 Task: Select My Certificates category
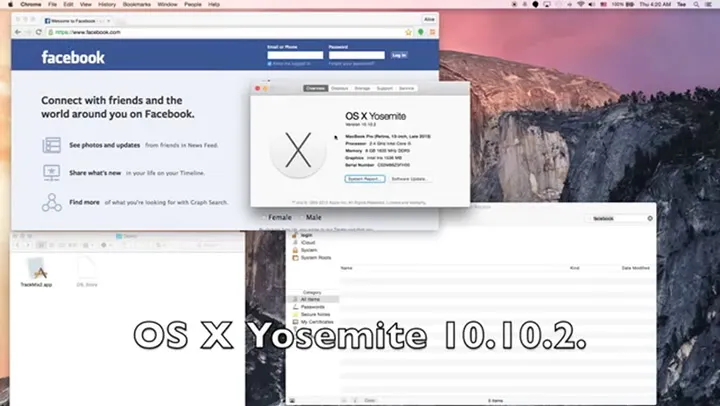pos(317,322)
